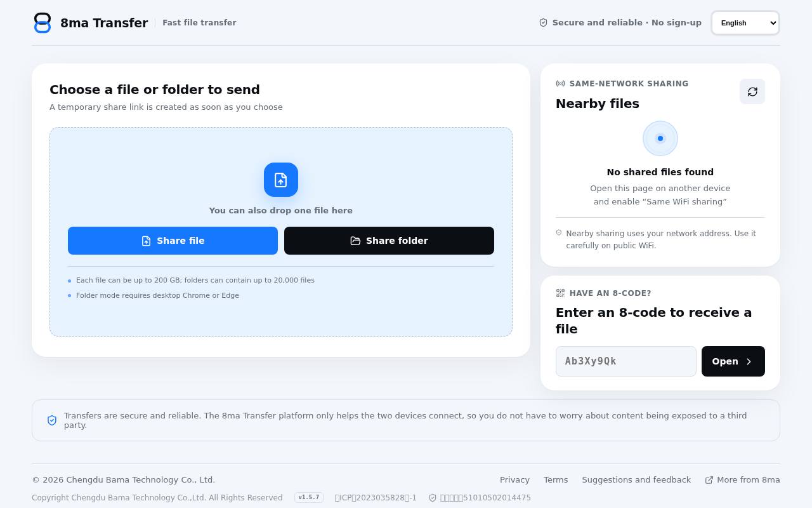Click 'Folder mode requires desktop Chrome or Edge' note
The width and height of the screenshot is (812, 508).
click(157, 295)
